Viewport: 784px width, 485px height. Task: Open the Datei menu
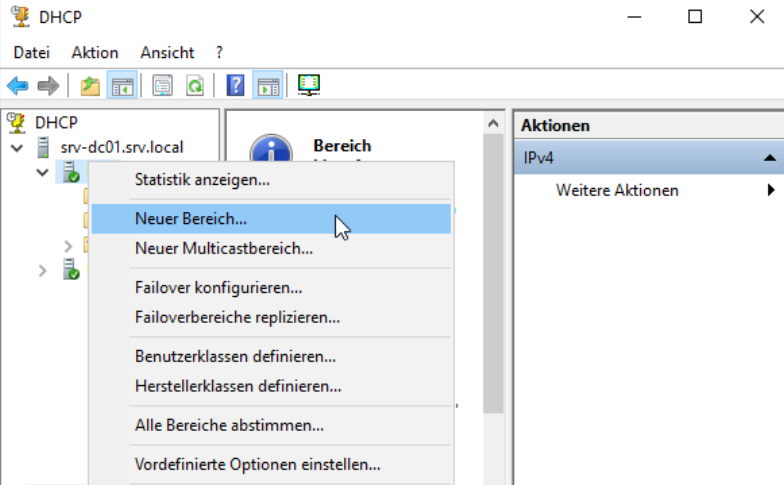pos(31,52)
